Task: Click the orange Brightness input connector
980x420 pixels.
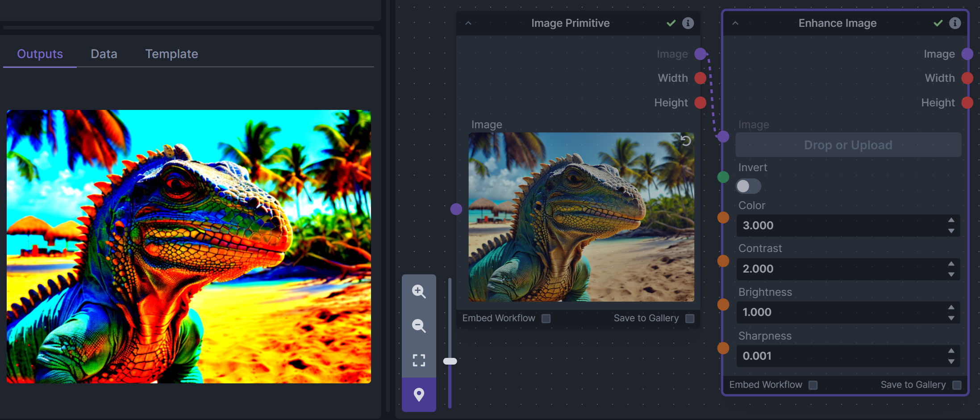Action: [x=723, y=305]
